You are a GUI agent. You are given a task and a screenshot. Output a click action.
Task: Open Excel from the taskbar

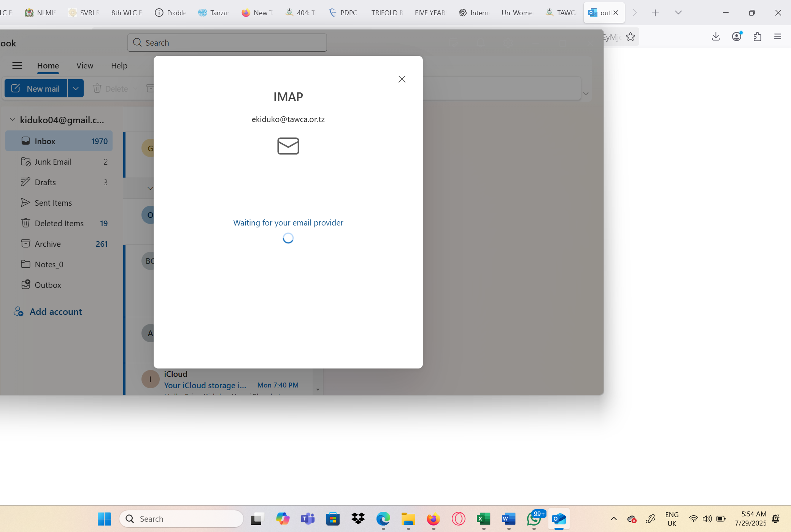(483, 519)
